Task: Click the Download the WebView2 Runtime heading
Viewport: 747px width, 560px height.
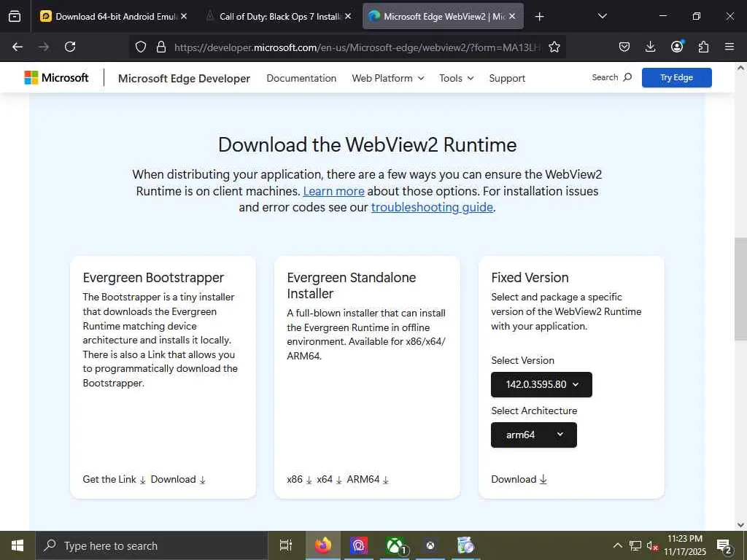Action: 368,145
